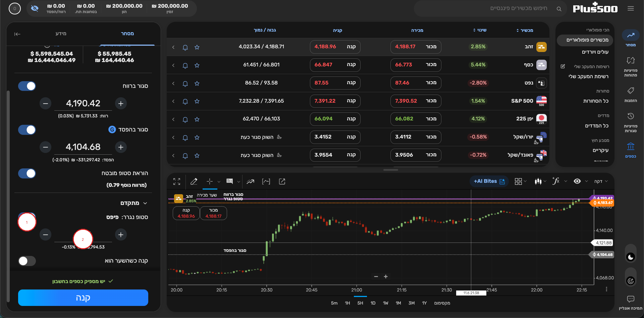Open the hamburger menu beside the Plus500 logo
This screenshot has height=318, width=644.
click(631, 8)
